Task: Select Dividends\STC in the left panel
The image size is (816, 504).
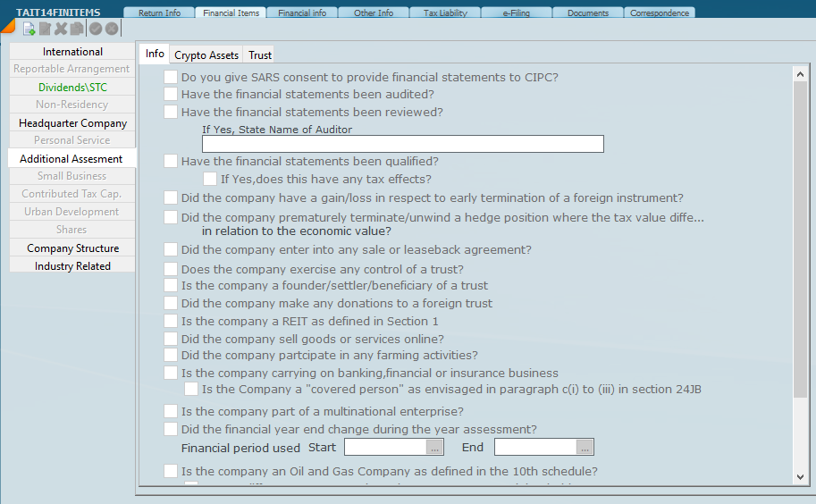Action: click(x=72, y=88)
